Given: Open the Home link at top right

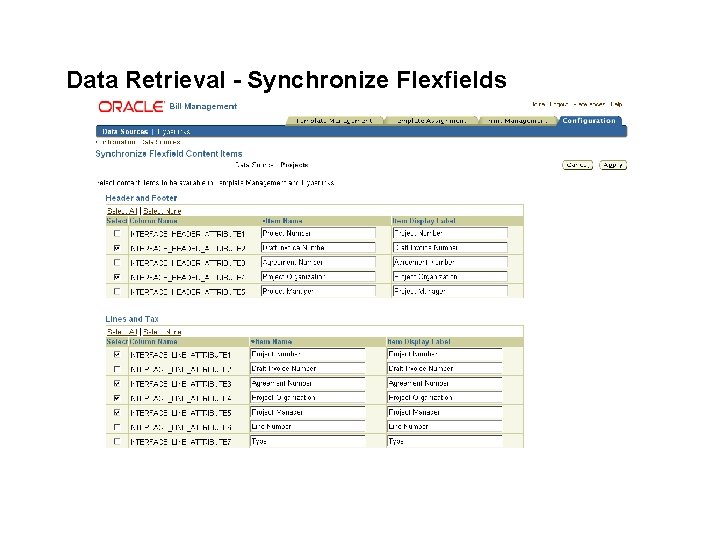Looking at the screenshot, I should pyautogui.click(x=539, y=104).
